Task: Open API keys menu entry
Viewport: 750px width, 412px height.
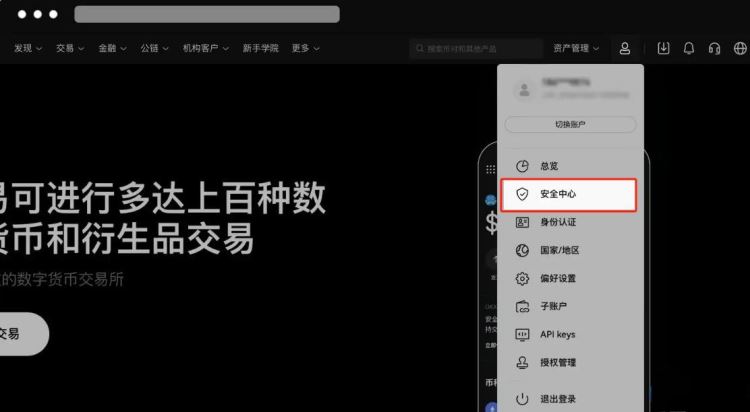Action: tap(557, 335)
